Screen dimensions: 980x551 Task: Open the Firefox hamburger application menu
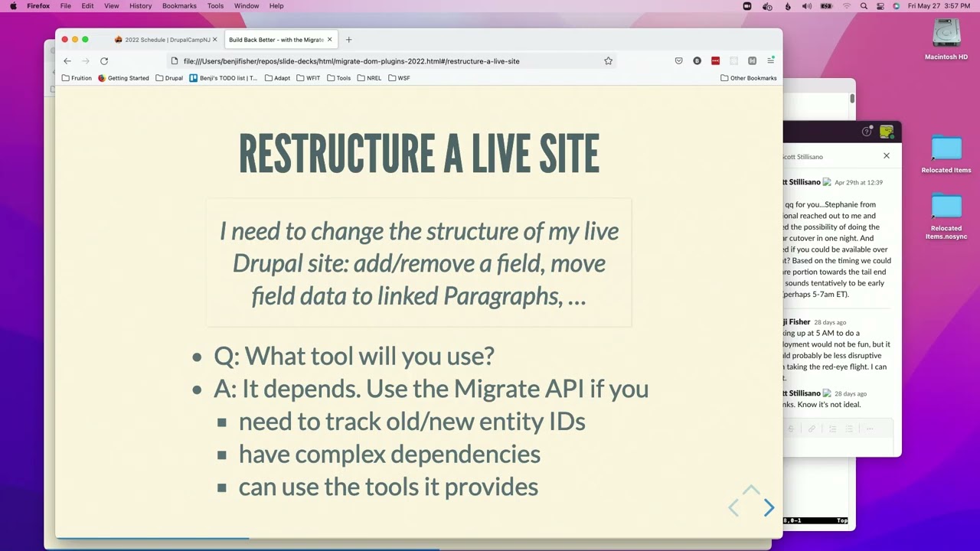[x=770, y=61]
